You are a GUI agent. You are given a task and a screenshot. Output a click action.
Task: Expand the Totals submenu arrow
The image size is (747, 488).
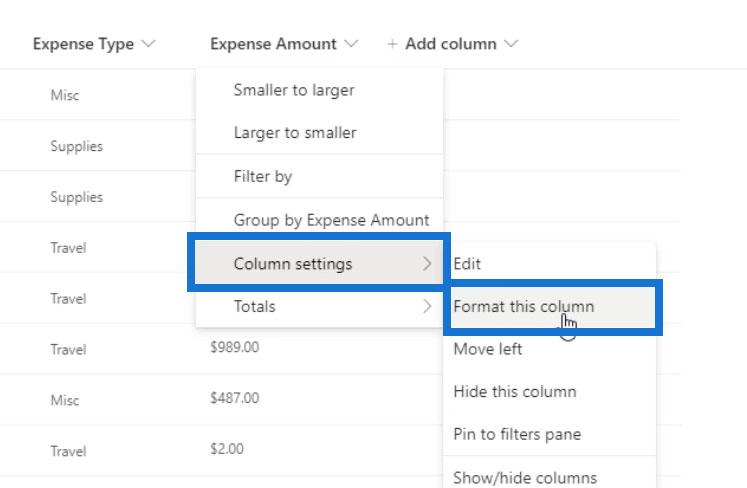[427, 306]
